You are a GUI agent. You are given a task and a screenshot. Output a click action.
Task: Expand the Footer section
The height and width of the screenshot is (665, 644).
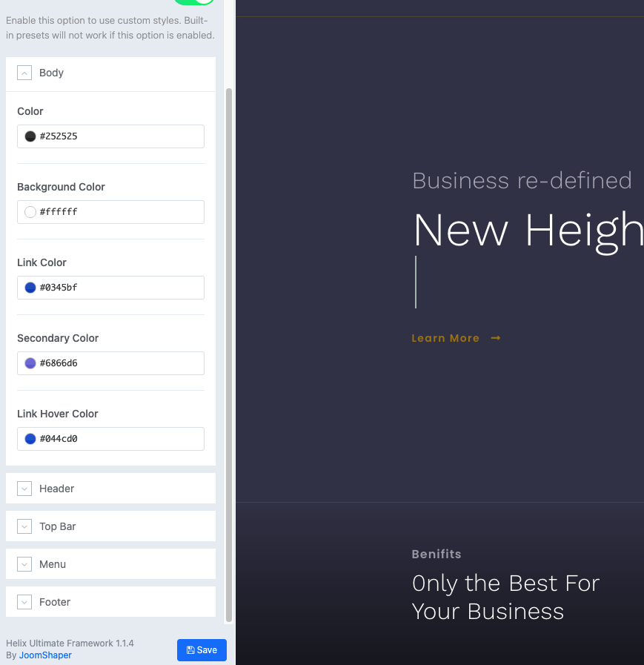[24, 602]
